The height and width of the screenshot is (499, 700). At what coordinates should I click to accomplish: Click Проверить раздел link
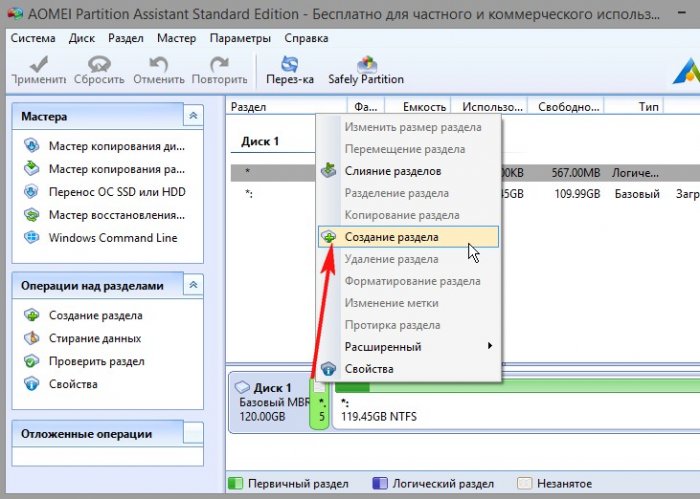[96, 361]
